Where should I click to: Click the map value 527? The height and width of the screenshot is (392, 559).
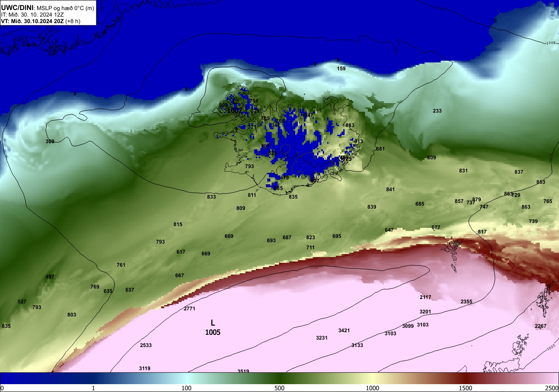[x=22, y=302]
